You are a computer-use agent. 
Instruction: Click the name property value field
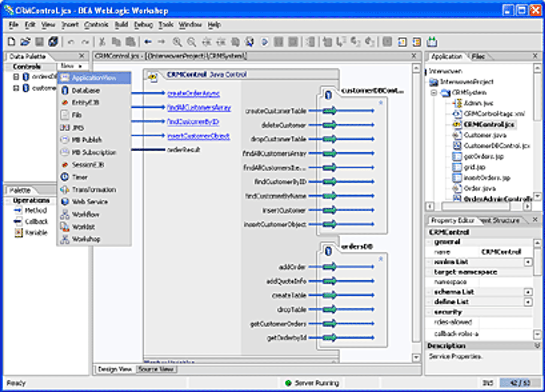pos(505,252)
